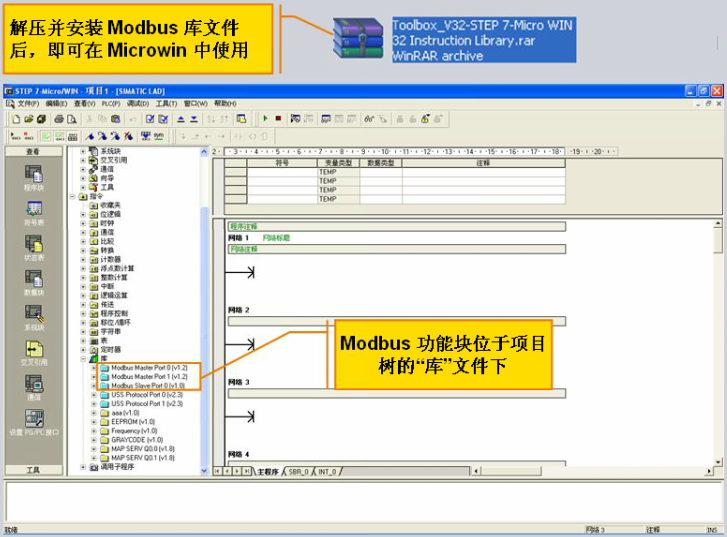
Task: Open the 窗口(W) menu
Action: pos(196,103)
